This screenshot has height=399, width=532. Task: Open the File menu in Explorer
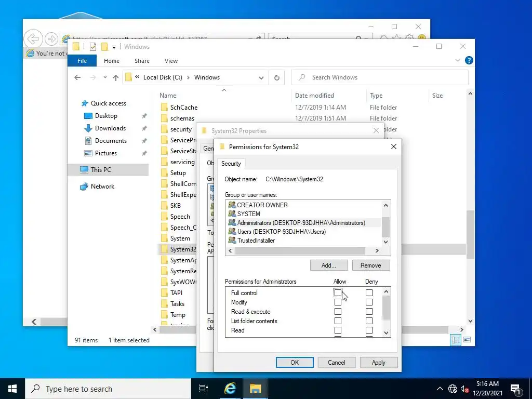pyautogui.click(x=82, y=61)
